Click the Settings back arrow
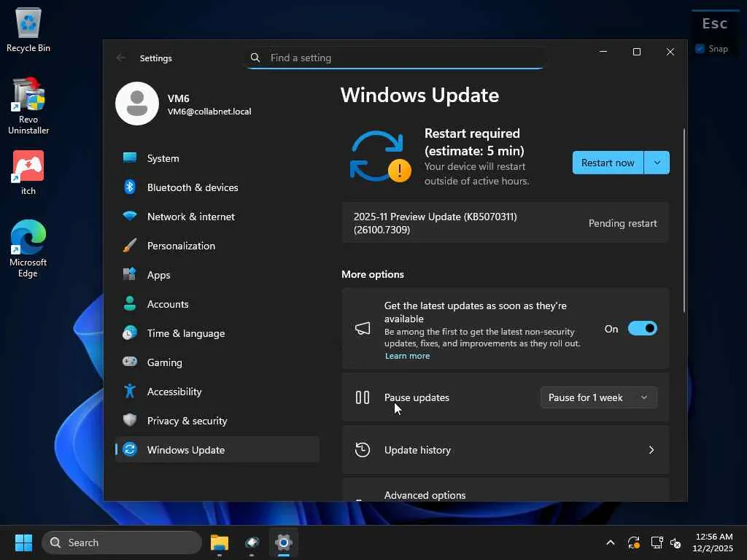Screen dimensions: 747x560 pyautogui.click(x=121, y=58)
